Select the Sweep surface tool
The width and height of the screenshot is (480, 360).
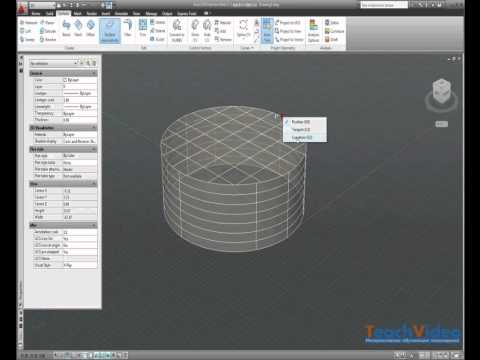pos(27,39)
